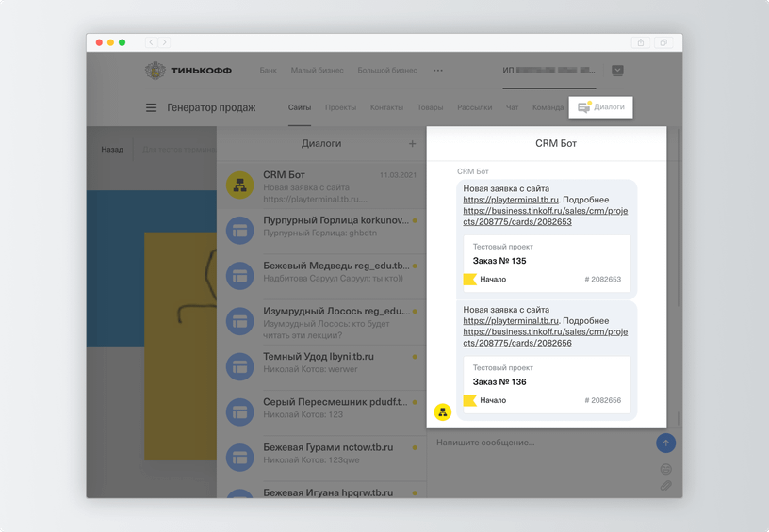769x532 pixels.
Task: Click the CRM Бот yellow avatar in list
Action: point(239,185)
